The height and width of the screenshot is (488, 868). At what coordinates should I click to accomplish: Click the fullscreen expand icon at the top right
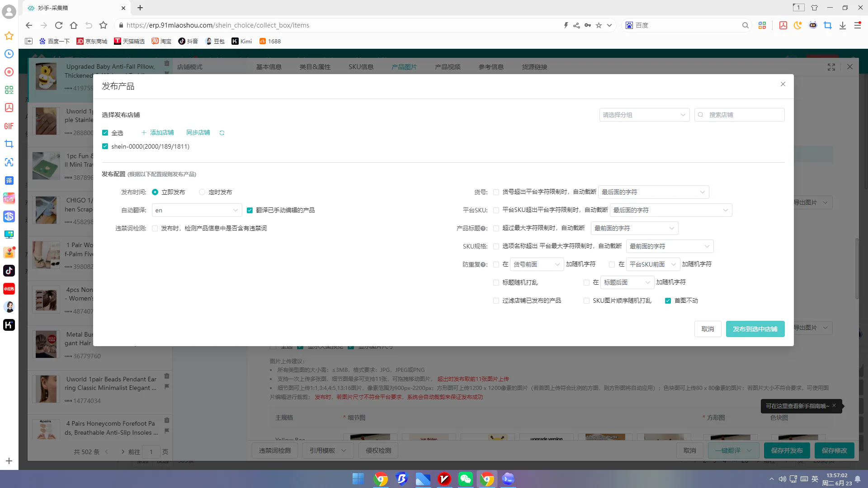coord(831,67)
